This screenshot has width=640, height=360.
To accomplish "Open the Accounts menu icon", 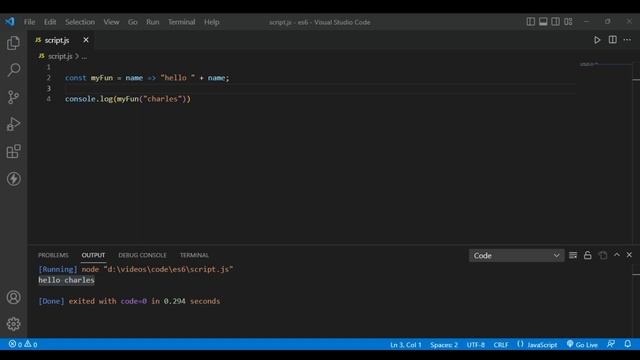I will [13, 297].
